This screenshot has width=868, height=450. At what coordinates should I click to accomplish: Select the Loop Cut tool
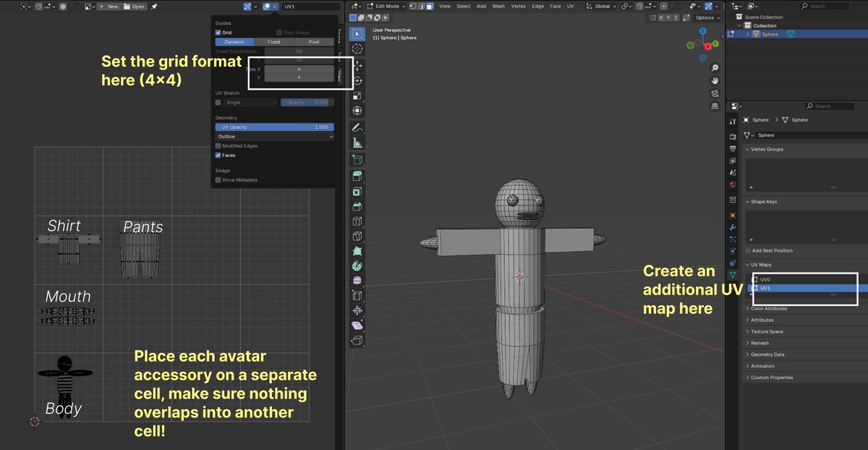tap(357, 221)
